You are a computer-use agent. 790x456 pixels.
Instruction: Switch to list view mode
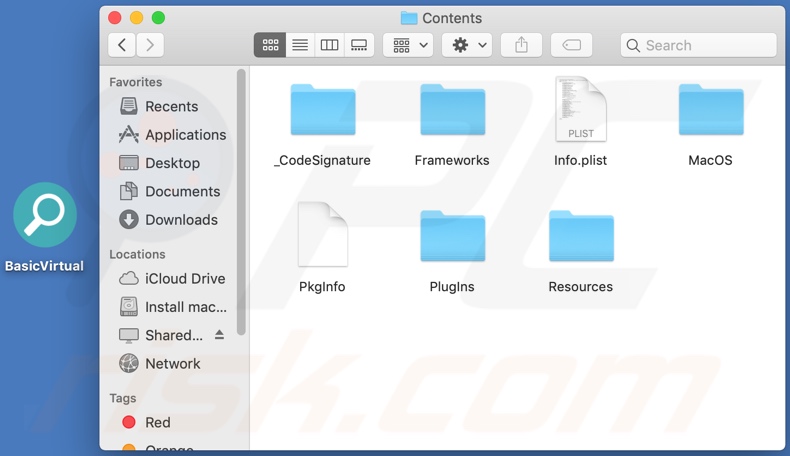[300, 45]
